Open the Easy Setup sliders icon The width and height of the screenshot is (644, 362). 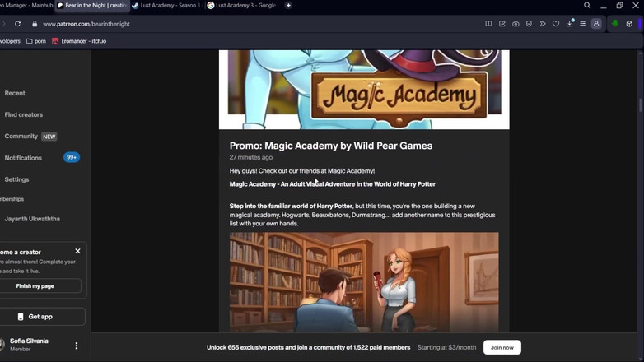[x=582, y=24]
